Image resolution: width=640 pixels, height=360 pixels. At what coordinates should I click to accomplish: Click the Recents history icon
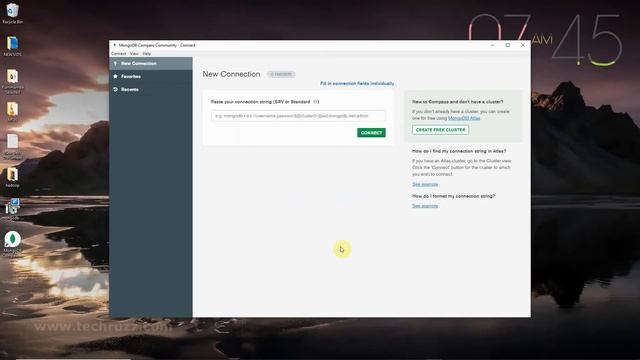(x=116, y=89)
